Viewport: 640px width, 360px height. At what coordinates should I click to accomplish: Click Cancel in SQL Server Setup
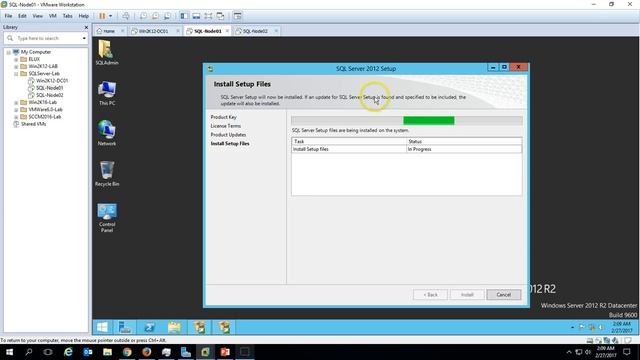click(503, 295)
